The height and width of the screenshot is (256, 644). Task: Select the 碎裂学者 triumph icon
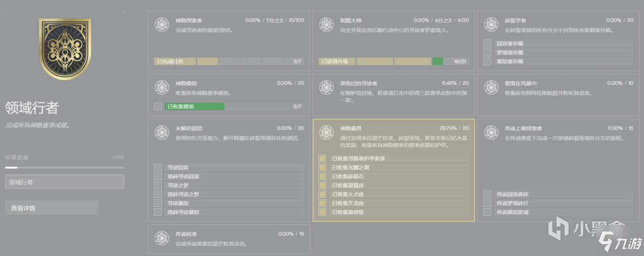[491, 24]
